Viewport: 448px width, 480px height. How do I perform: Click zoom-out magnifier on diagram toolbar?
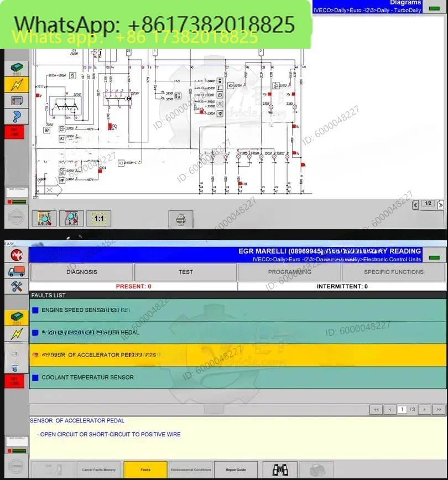pyautogui.click(x=71, y=219)
